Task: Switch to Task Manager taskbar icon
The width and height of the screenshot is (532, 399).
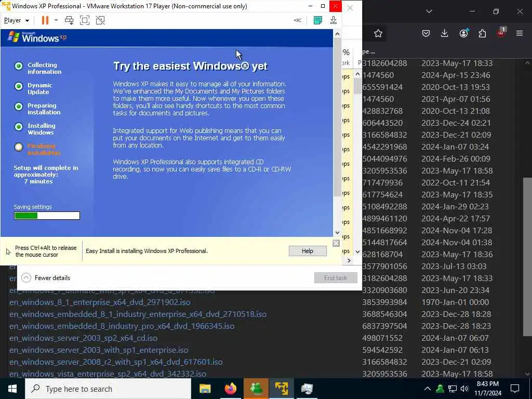Action: [307, 389]
